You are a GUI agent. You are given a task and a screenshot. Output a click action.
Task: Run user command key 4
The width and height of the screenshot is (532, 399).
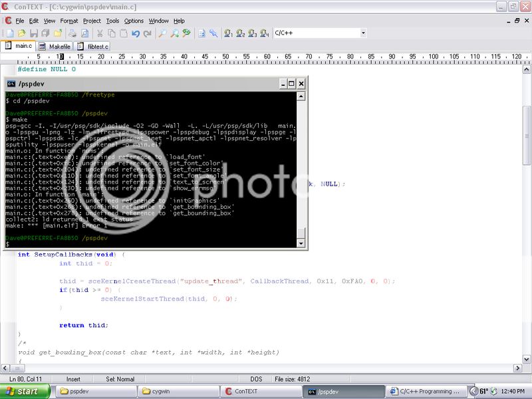(265, 33)
